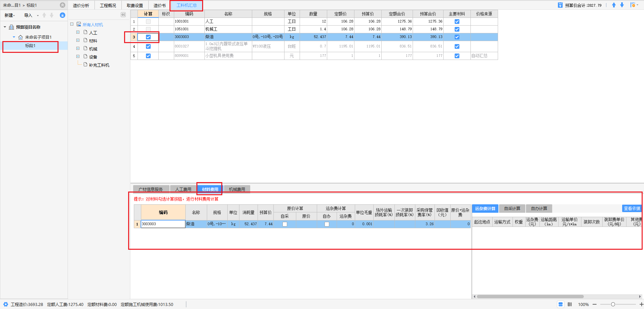Switch to the 工程概况 tab
This screenshot has width=644, height=309.
(108, 5)
